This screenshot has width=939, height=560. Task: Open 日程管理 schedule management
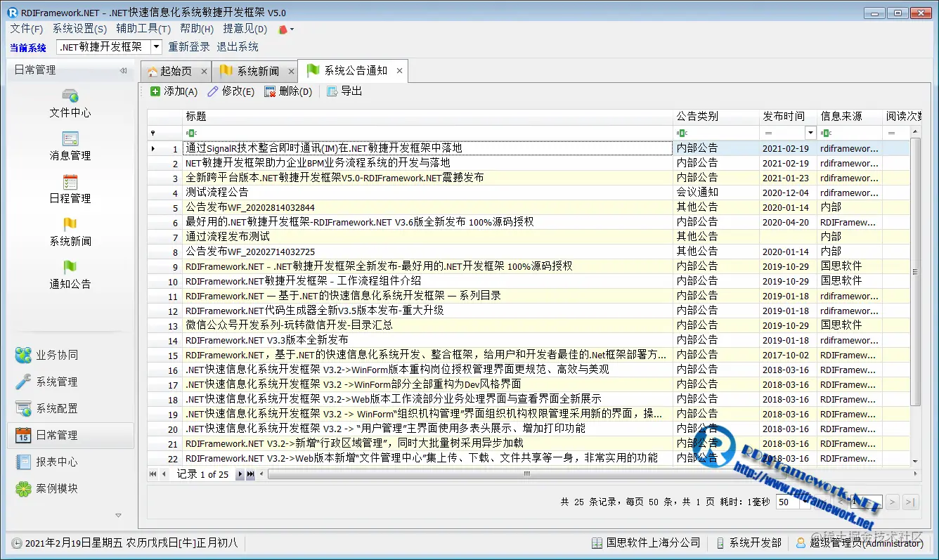click(70, 188)
